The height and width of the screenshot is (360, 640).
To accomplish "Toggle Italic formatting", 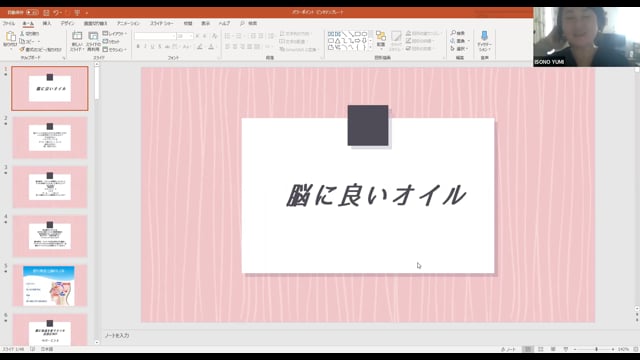I will click(145, 47).
